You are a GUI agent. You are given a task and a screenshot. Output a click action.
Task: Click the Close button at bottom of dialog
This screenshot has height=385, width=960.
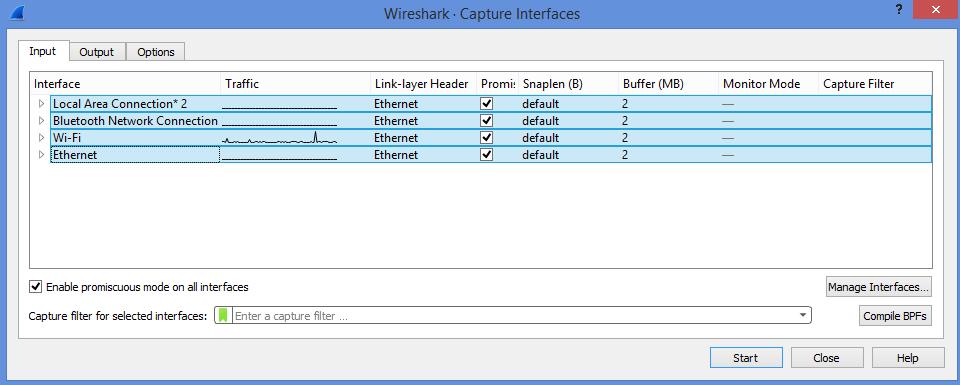click(827, 358)
